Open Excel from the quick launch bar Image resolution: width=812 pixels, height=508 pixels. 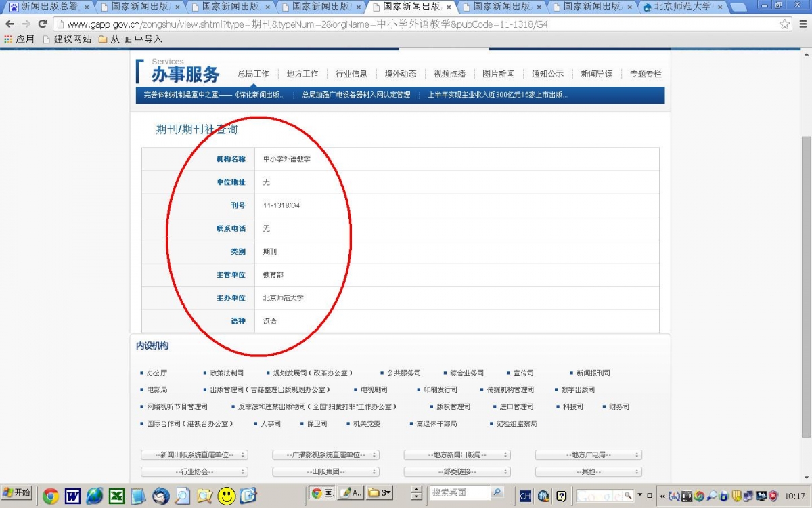116,496
